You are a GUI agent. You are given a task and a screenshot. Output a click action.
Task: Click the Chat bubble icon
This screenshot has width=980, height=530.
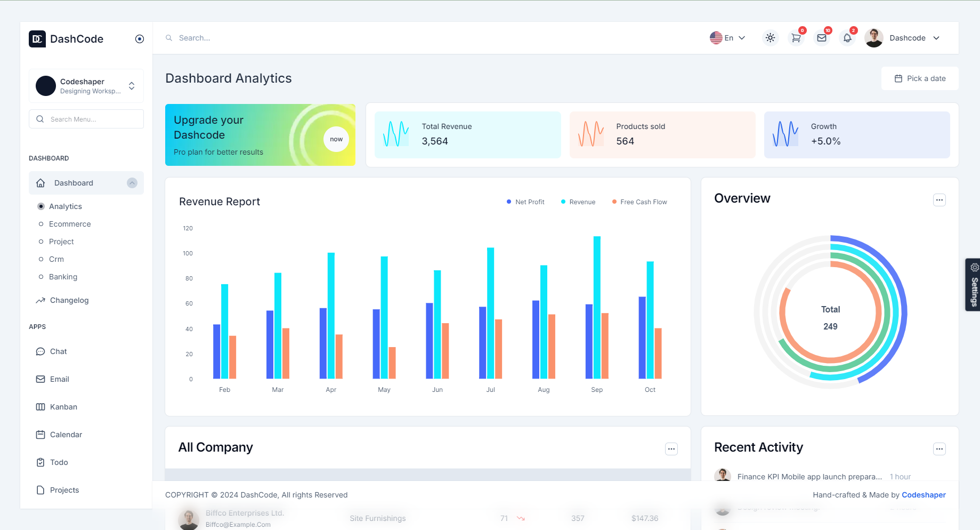click(41, 351)
